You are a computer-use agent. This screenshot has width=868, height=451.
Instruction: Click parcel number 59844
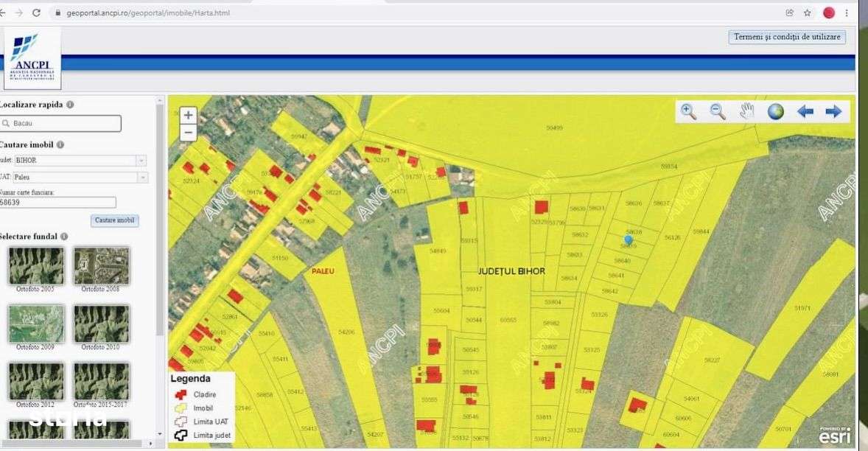coord(701,232)
